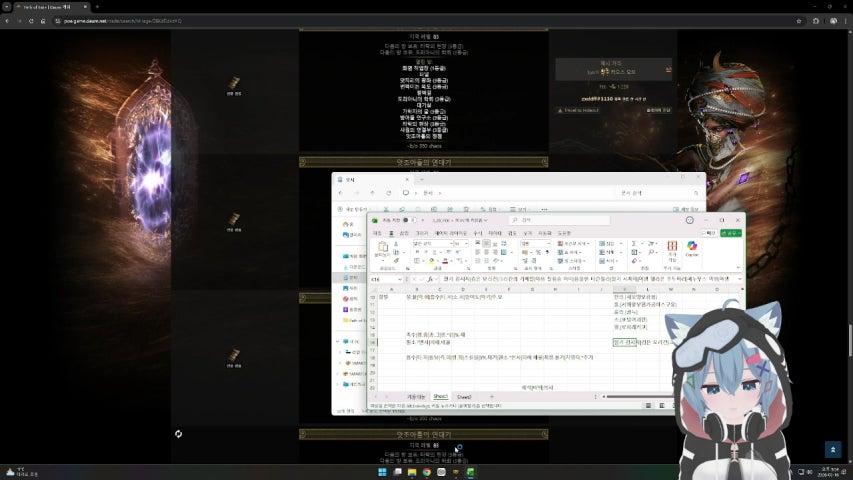
Task: Click the Excel icon in the taskbar
Action: click(471, 472)
